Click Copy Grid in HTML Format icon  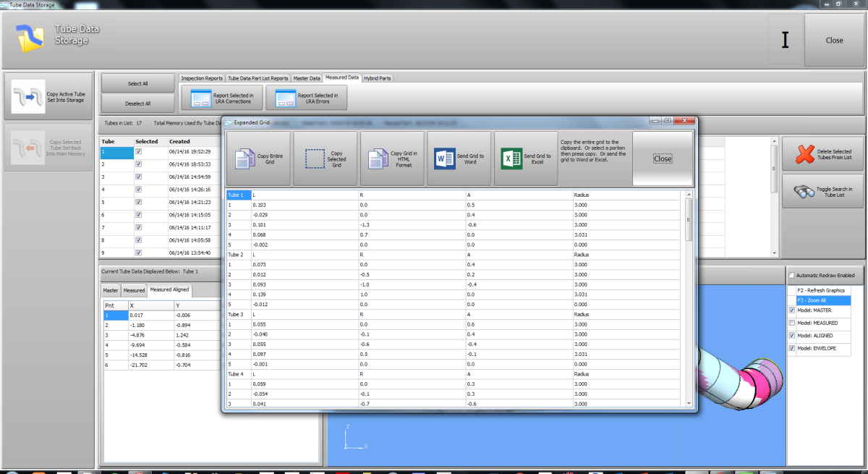[380, 158]
